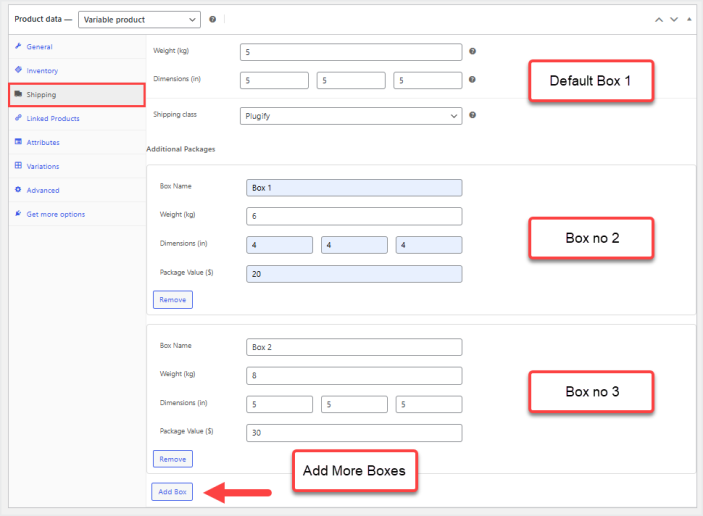Screen dimensions: 703x516
Task: Click Box Name field containing Box 1
Action: pyautogui.click(x=354, y=188)
